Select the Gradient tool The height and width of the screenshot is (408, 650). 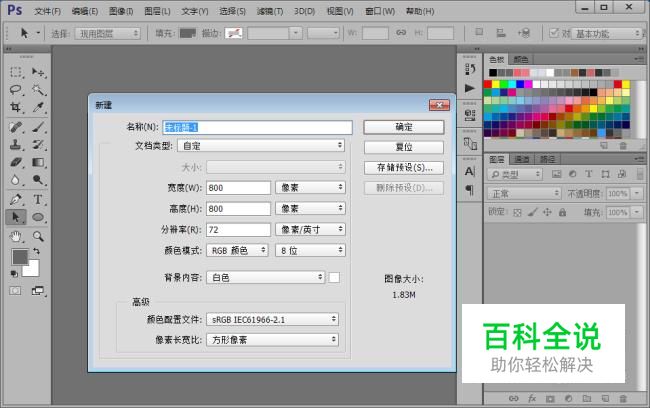tap(38, 162)
